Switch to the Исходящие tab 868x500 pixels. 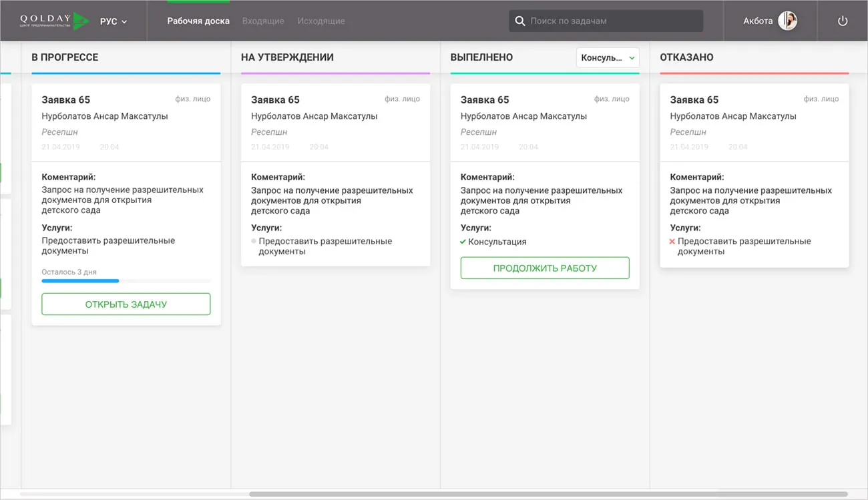point(321,21)
